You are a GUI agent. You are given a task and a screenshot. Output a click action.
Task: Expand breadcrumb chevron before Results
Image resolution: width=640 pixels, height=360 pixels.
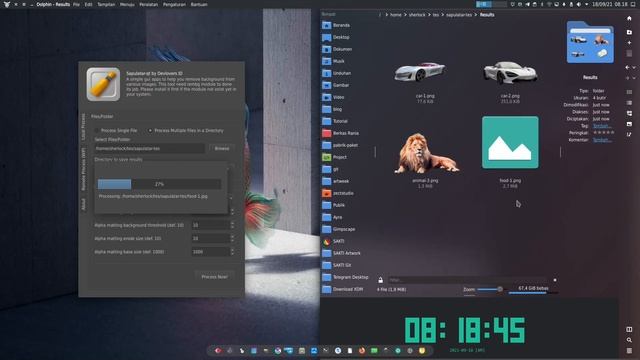(476, 15)
